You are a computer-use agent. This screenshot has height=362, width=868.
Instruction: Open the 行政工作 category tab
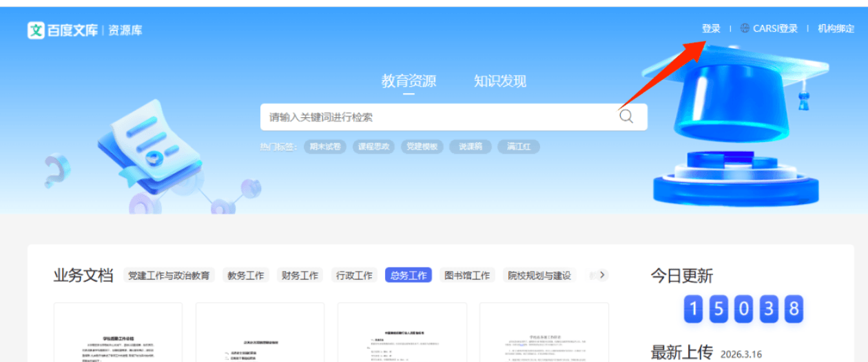pyautogui.click(x=353, y=275)
